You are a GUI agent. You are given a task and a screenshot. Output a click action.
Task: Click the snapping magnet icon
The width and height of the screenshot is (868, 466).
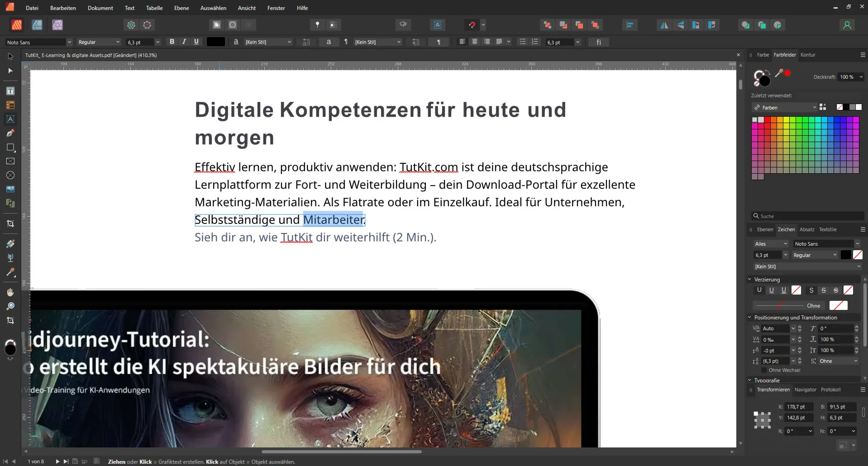472,25
